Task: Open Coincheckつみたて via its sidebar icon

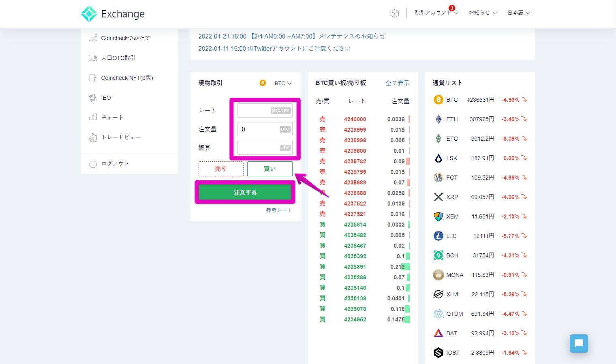Action: click(93, 38)
